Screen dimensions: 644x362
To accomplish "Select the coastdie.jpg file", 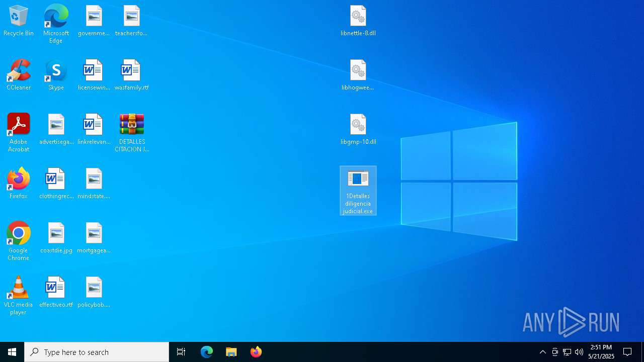I will (x=56, y=238).
